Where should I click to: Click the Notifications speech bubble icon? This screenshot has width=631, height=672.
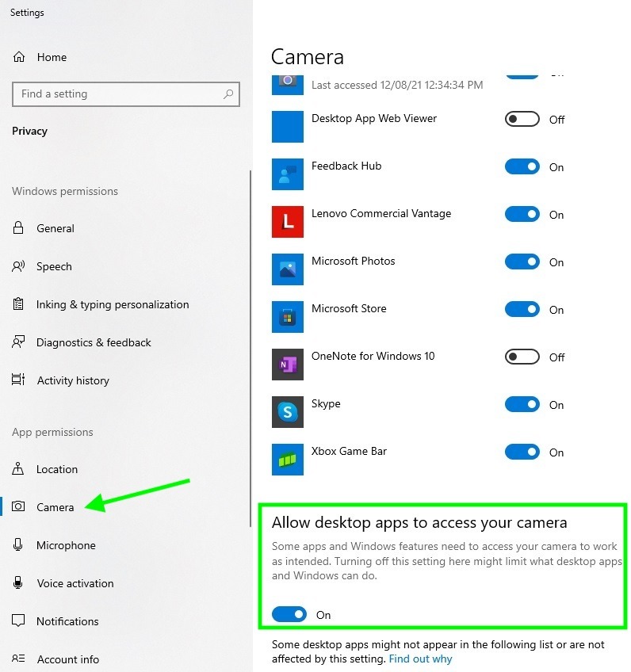(18, 620)
